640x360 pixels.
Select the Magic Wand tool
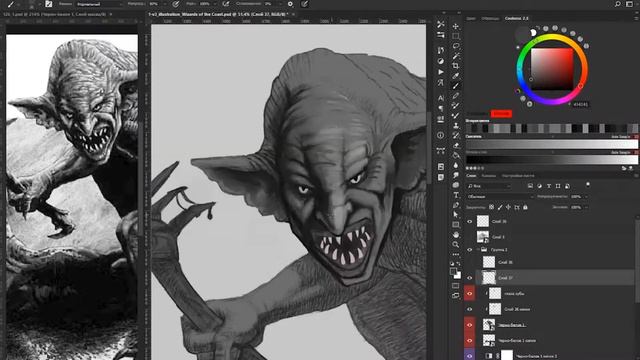point(456,56)
